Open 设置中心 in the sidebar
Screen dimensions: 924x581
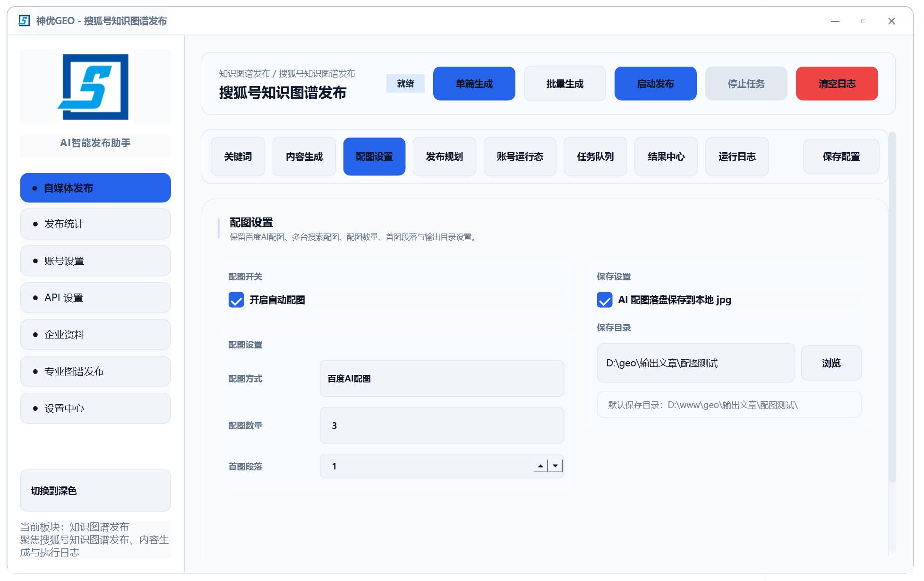click(95, 408)
